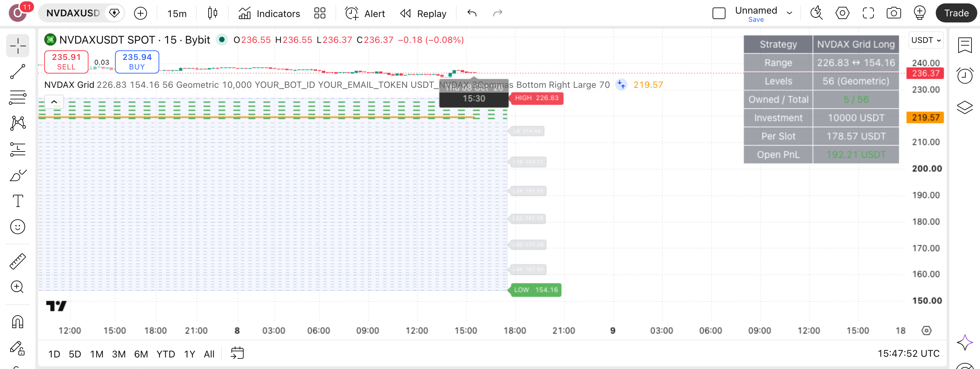
Task: Open the alerts clock panel
Action: pos(965,76)
